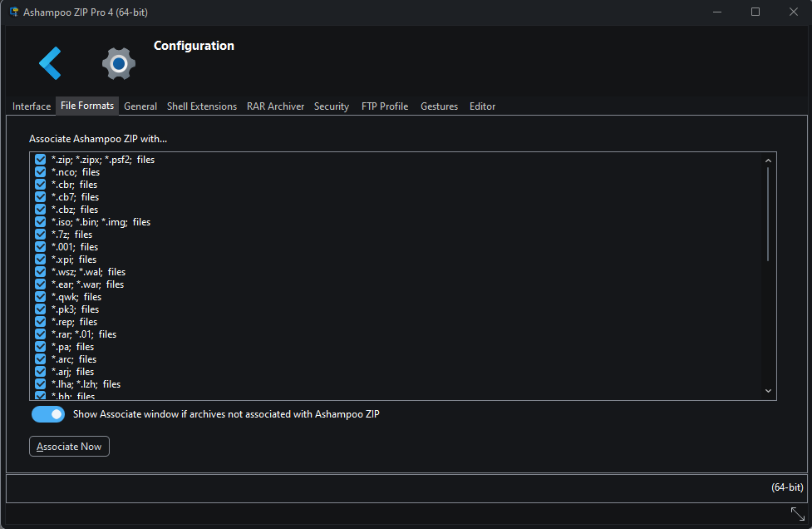Go to the FTP Profile tab

[385, 106]
